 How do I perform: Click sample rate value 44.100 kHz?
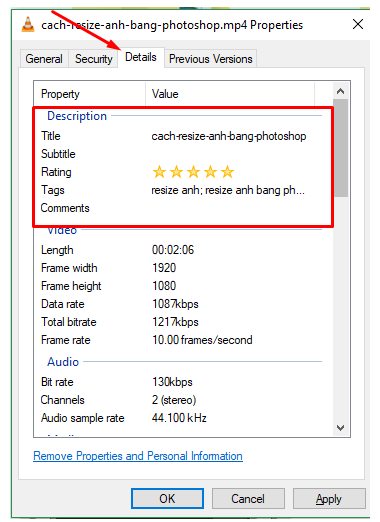click(x=179, y=418)
